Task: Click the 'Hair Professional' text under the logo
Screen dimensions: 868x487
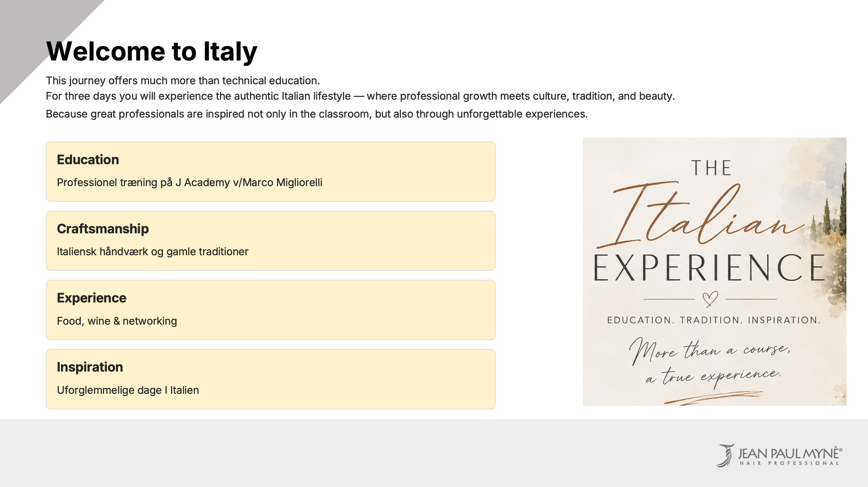Action: pos(790,463)
